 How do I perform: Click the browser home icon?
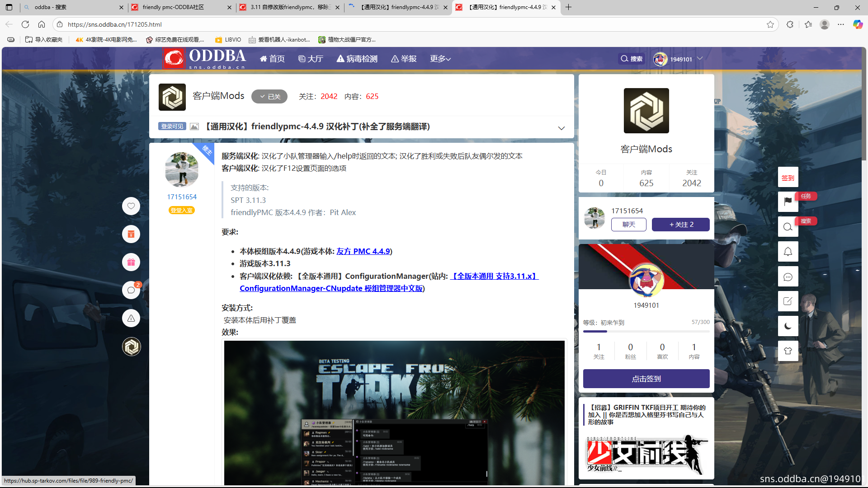point(42,24)
